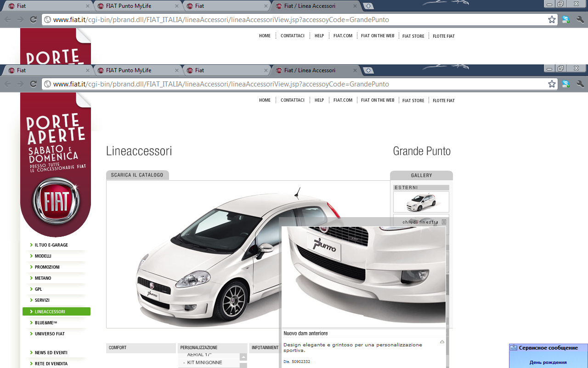Select Lineaccessori in the sidebar menu

click(x=56, y=311)
